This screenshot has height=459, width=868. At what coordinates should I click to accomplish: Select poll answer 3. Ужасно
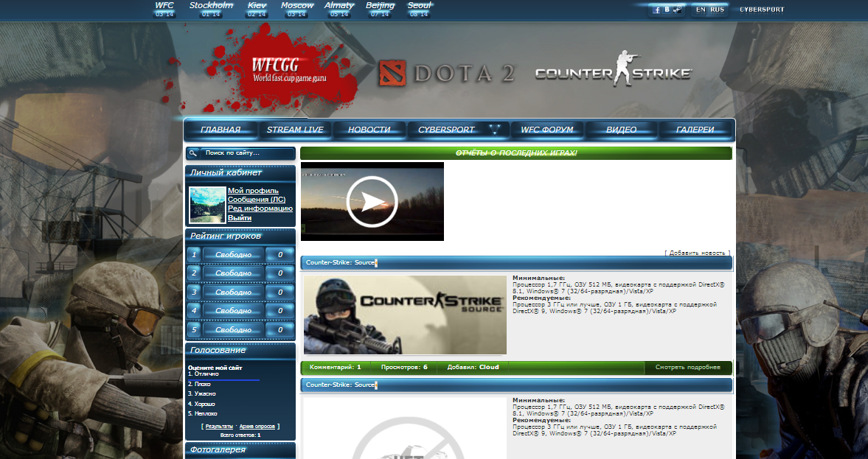click(201, 393)
